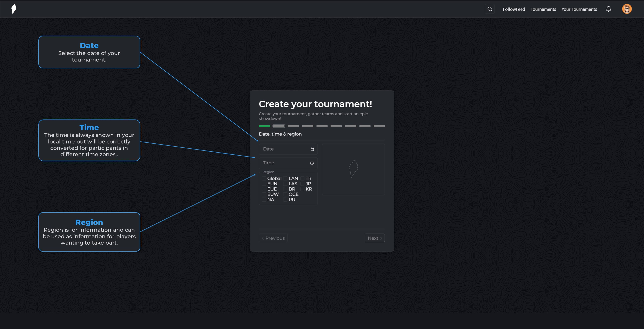Open the FollowFeed page

(x=514, y=9)
